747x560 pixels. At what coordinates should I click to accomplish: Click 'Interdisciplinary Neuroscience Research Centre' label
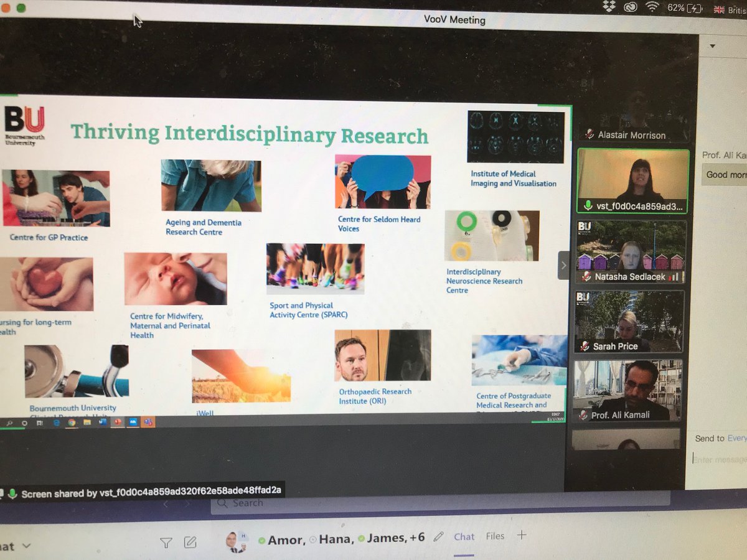tap(484, 281)
